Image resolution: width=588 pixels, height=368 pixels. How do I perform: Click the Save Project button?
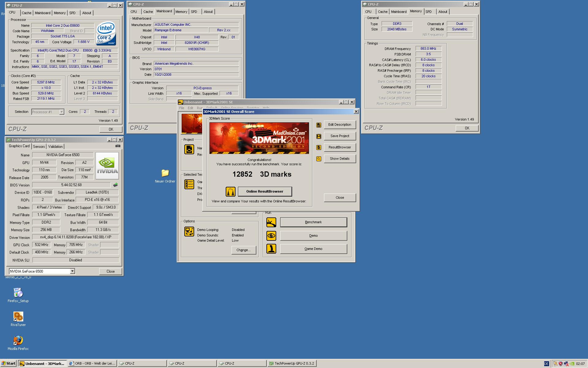coord(340,136)
